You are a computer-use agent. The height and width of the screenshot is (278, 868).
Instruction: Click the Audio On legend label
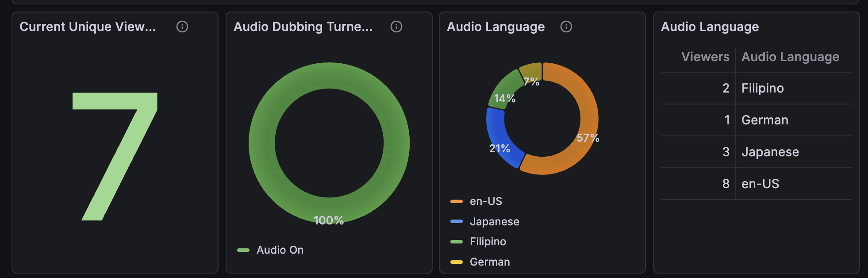pos(280,250)
